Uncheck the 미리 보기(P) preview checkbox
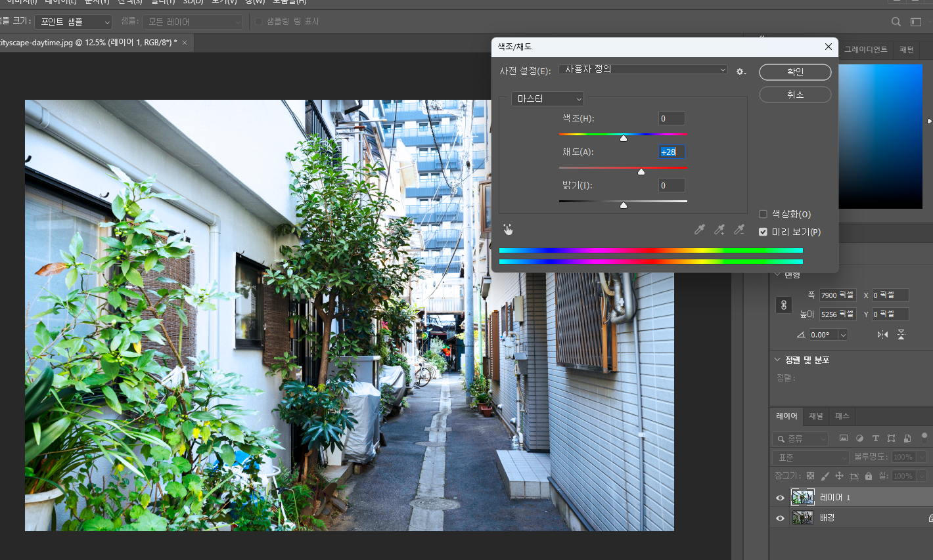This screenshot has height=560, width=933. [763, 232]
